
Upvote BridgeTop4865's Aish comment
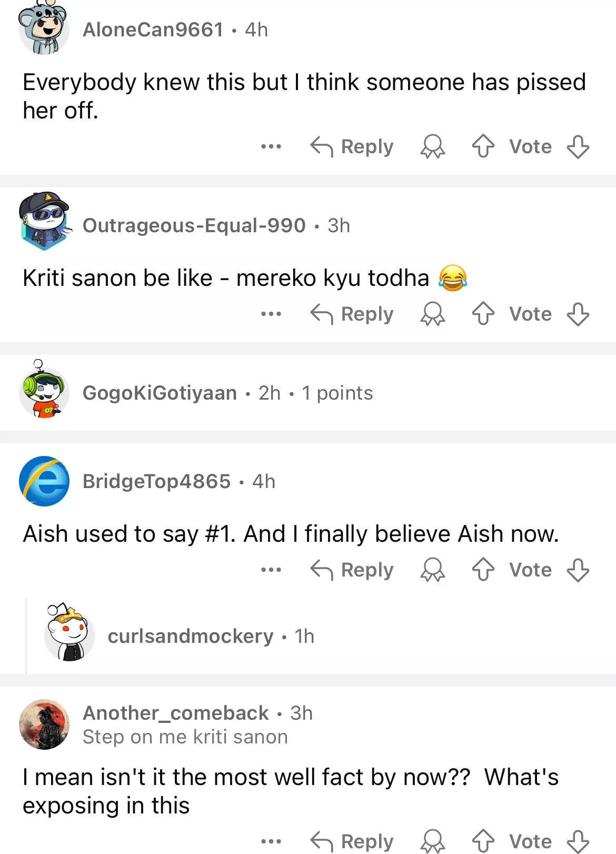(x=483, y=570)
